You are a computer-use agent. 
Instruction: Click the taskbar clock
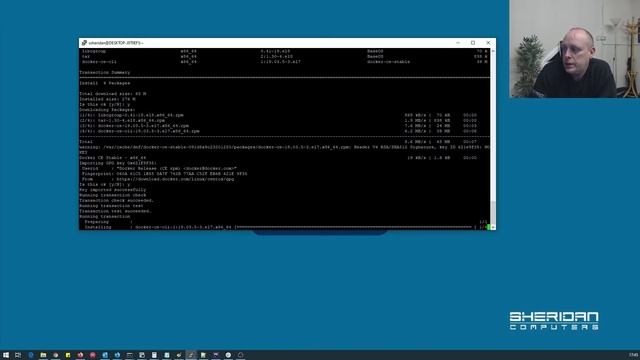pos(633,355)
